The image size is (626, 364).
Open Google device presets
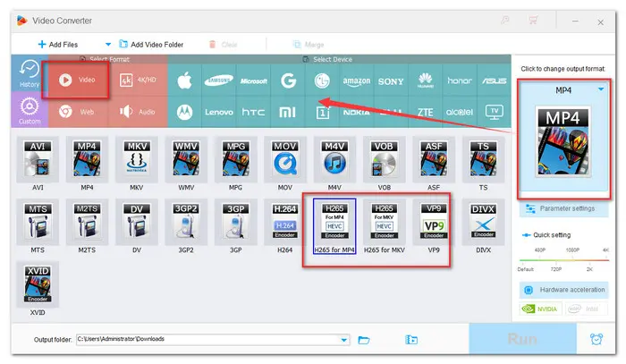pos(288,81)
